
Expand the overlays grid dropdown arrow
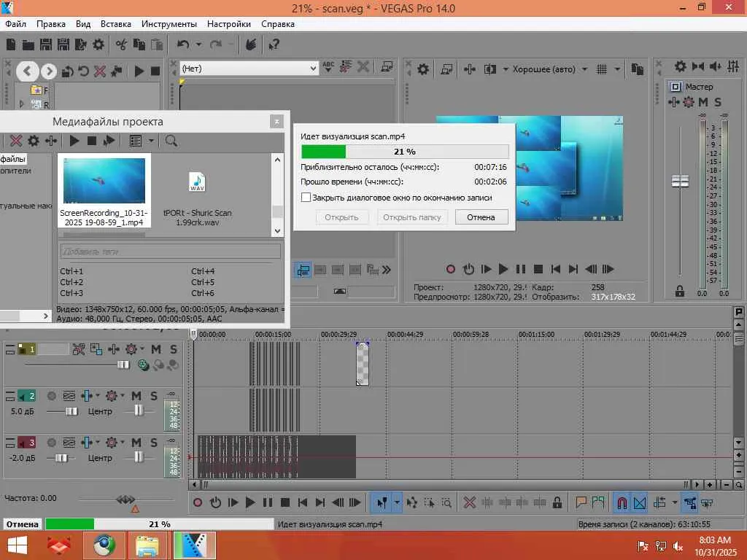point(617,69)
